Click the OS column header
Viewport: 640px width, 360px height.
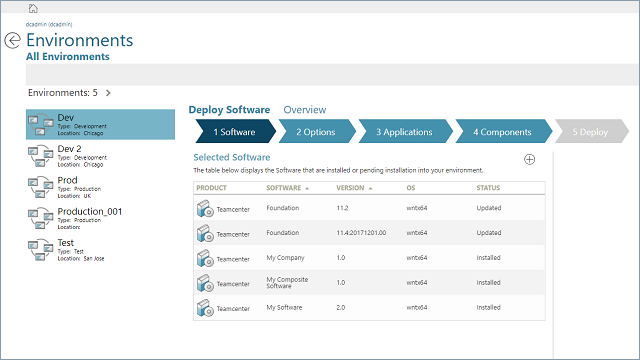point(411,188)
